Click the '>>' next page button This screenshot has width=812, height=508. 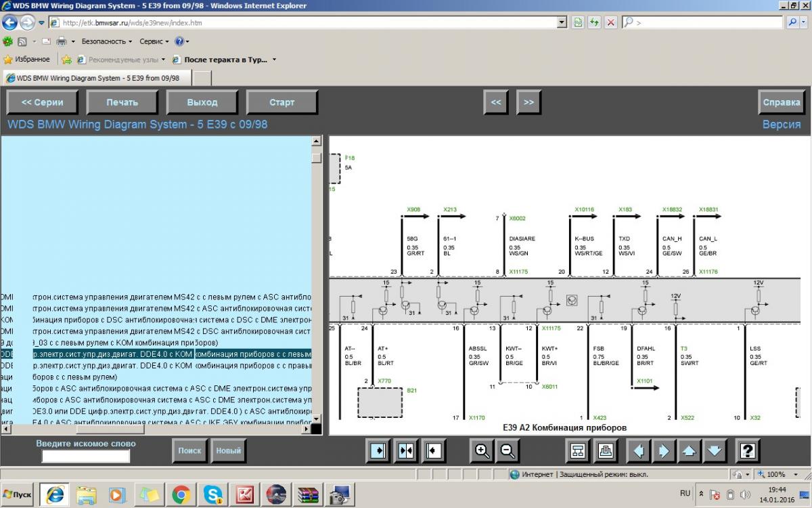(528, 102)
